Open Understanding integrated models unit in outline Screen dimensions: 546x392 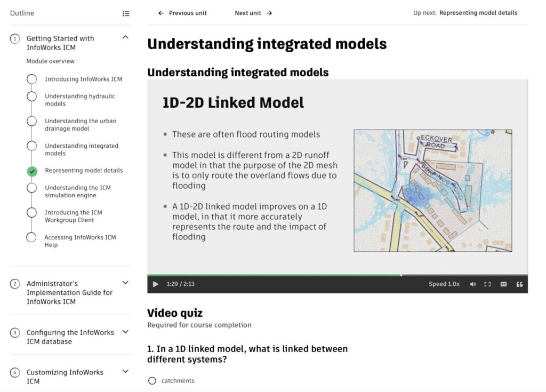tap(82, 149)
